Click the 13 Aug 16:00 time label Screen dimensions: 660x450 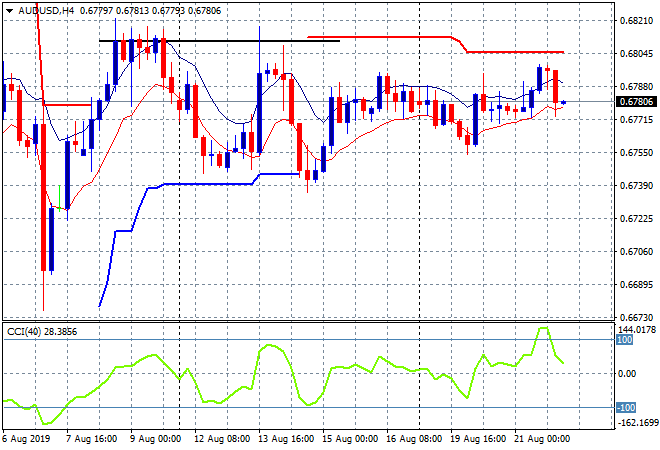click(x=286, y=439)
